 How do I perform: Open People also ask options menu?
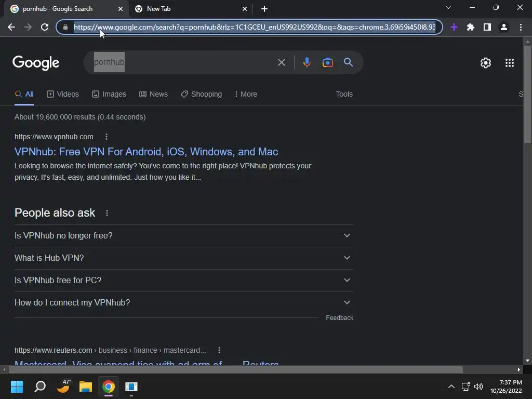[107, 213]
